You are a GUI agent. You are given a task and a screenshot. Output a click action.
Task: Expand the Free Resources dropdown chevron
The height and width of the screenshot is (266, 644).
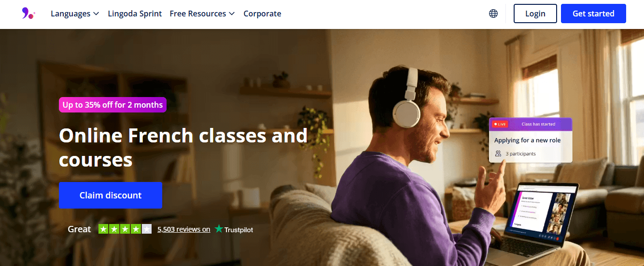click(232, 14)
